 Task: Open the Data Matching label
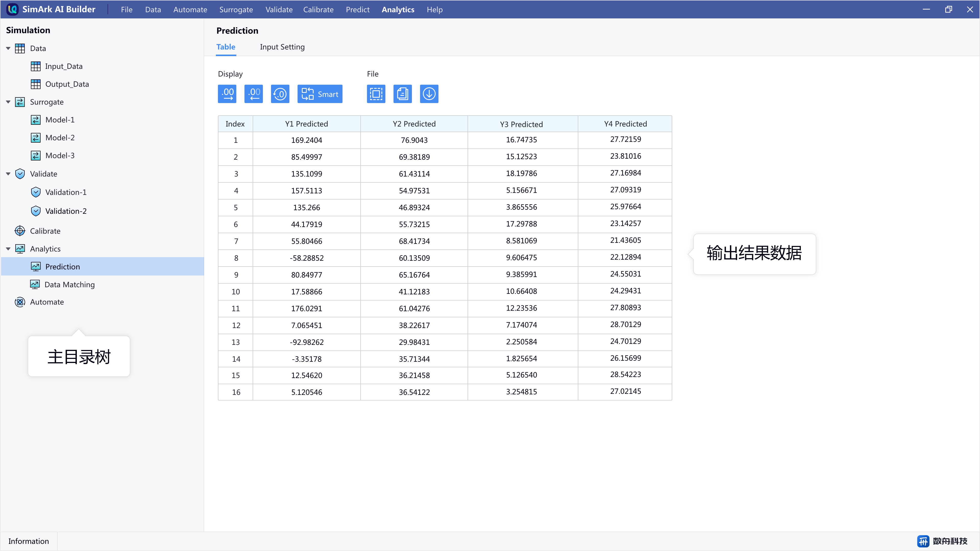click(70, 284)
